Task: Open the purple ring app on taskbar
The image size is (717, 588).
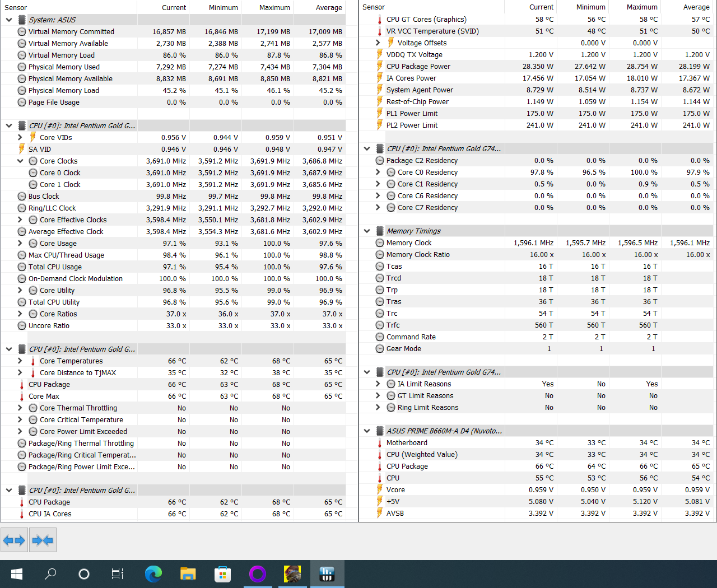Action: click(258, 573)
